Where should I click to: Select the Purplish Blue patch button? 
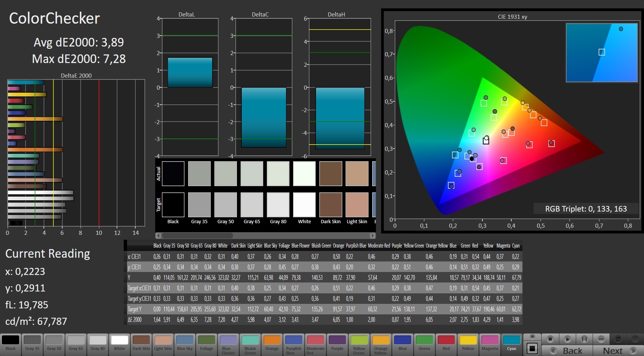click(x=294, y=344)
